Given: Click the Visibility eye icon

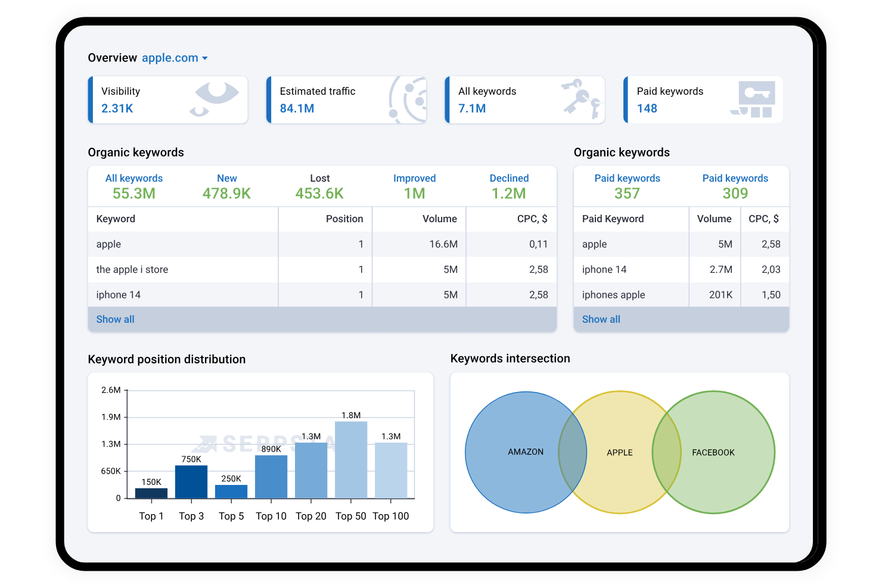Looking at the screenshot, I should [x=215, y=99].
